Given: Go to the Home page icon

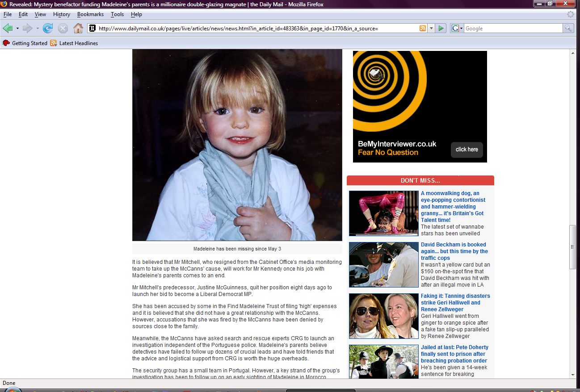Looking at the screenshot, I should point(78,29).
